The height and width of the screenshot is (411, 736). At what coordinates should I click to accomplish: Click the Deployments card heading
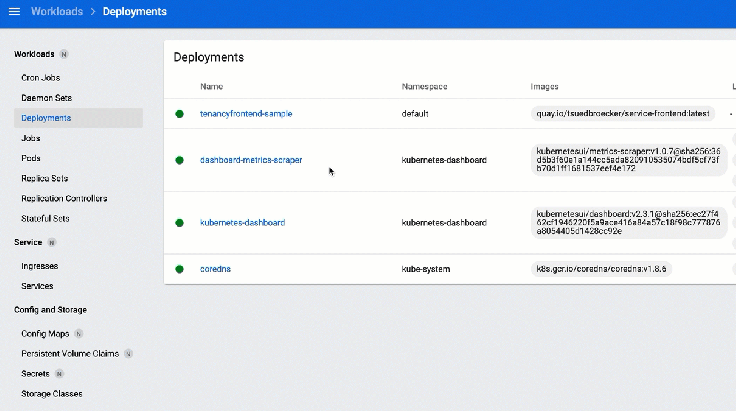click(x=209, y=57)
